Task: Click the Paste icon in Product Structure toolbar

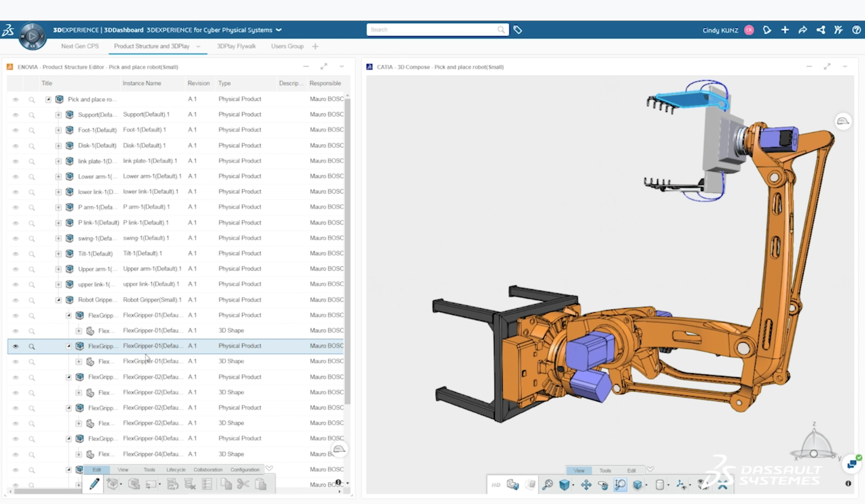Action: point(260,484)
